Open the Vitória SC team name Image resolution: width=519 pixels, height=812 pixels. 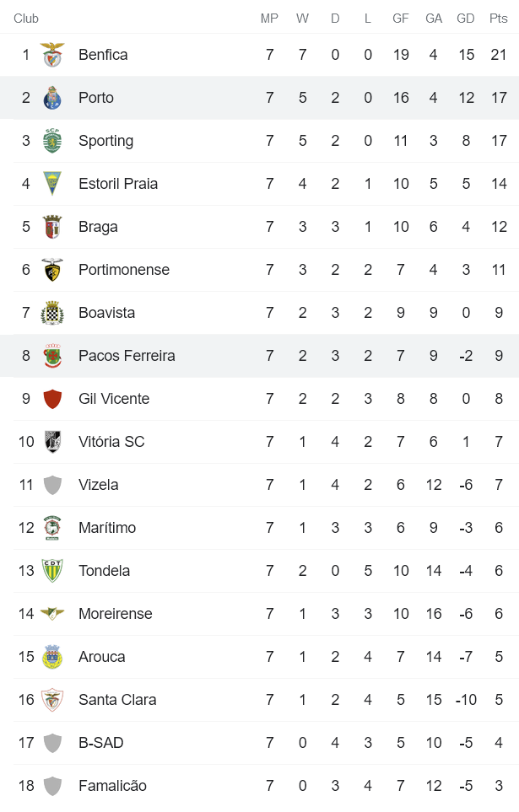[x=111, y=442]
